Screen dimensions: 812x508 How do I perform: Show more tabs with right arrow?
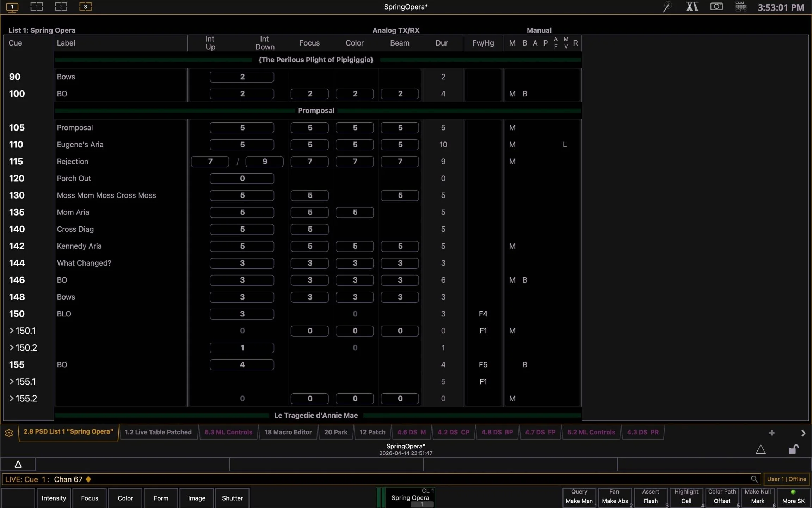click(x=803, y=433)
